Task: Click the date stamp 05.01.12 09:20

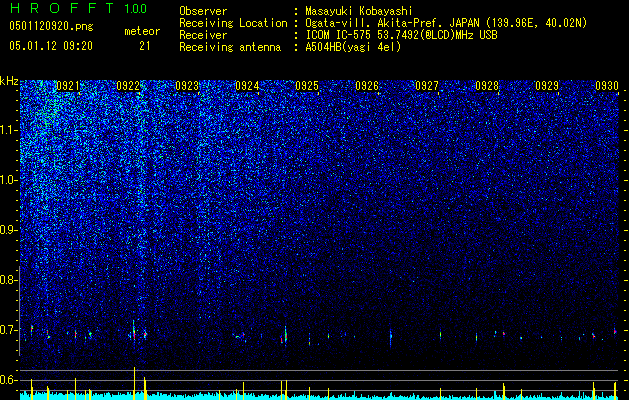Action: [x=51, y=46]
